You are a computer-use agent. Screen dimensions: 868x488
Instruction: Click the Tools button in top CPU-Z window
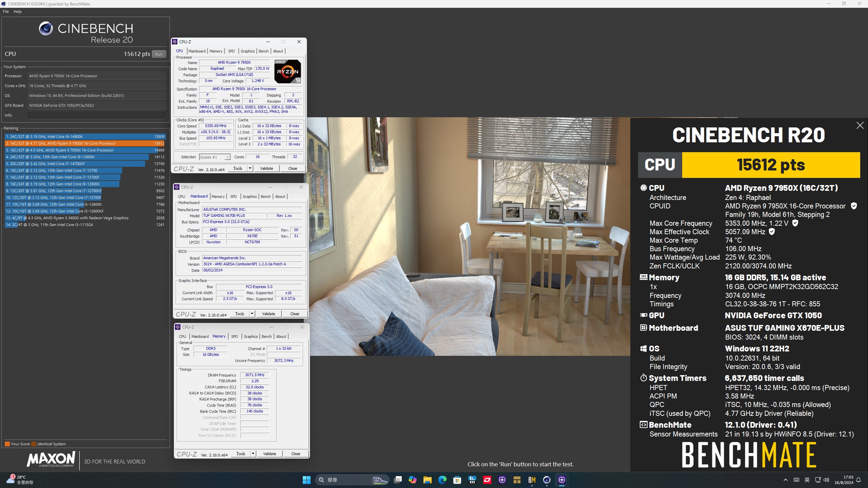(x=238, y=168)
